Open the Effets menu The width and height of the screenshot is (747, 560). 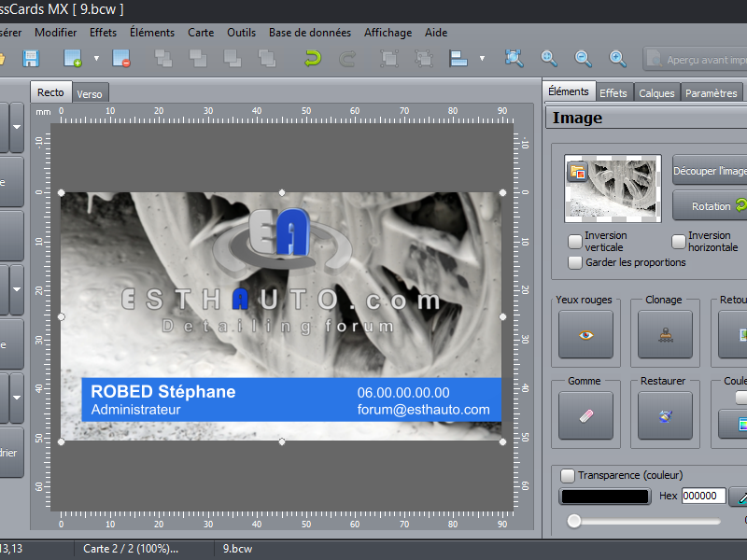point(103,33)
